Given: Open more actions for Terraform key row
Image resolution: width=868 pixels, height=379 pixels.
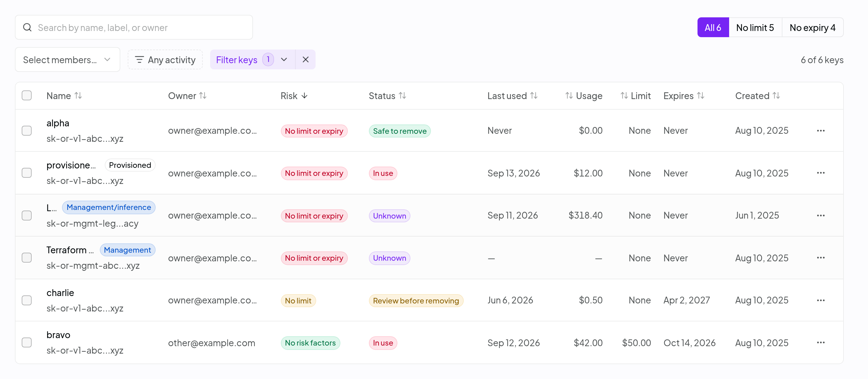Looking at the screenshot, I should click(821, 258).
